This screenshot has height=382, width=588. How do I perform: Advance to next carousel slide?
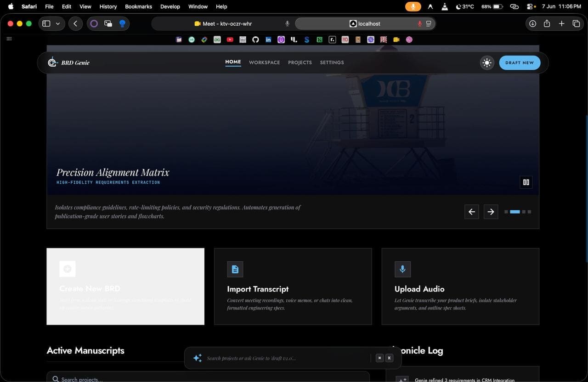click(x=491, y=212)
